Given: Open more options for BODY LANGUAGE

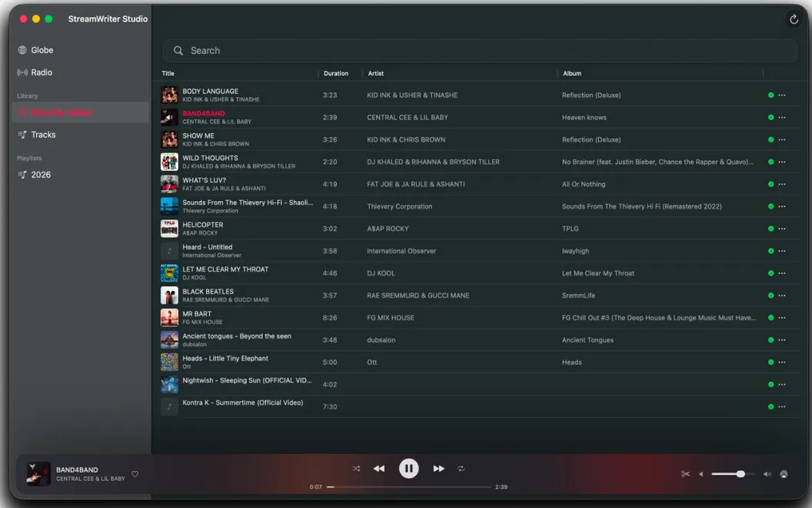Looking at the screenshot, I should [x=781, y=95].
